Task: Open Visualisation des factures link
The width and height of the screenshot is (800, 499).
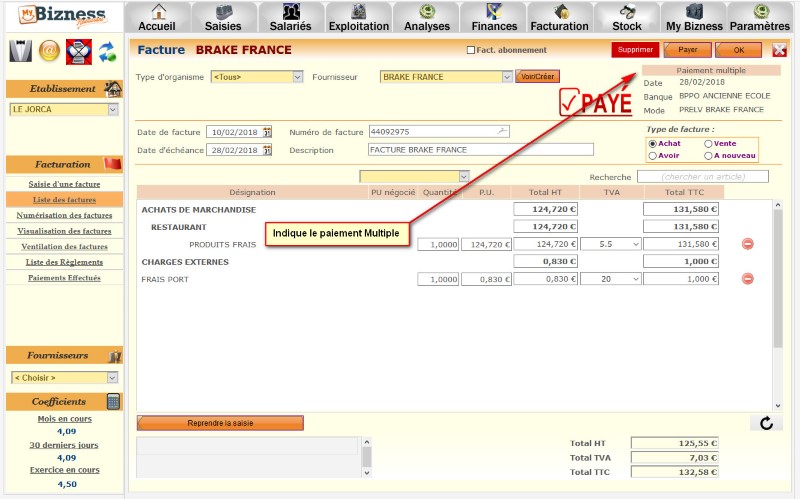Action: click(x=64, y=231)
